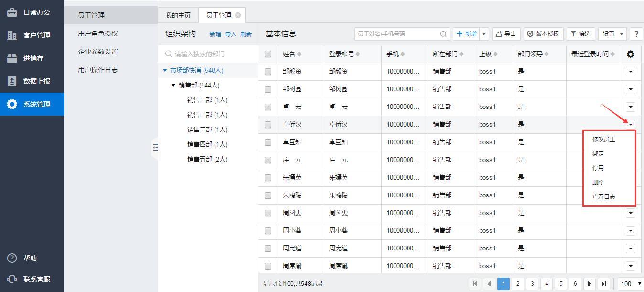
Task: Select 查看日志 in the popup menu
Action: click(603, 197)
